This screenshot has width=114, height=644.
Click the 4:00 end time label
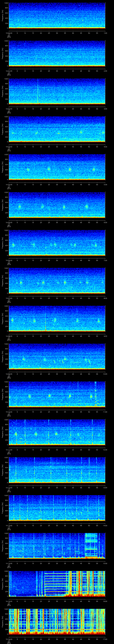pos(105,147)
